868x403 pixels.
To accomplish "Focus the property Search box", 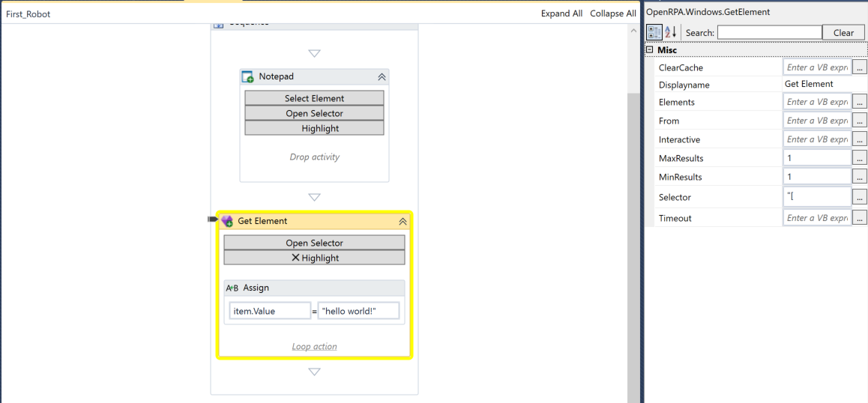I will [770, 33].
